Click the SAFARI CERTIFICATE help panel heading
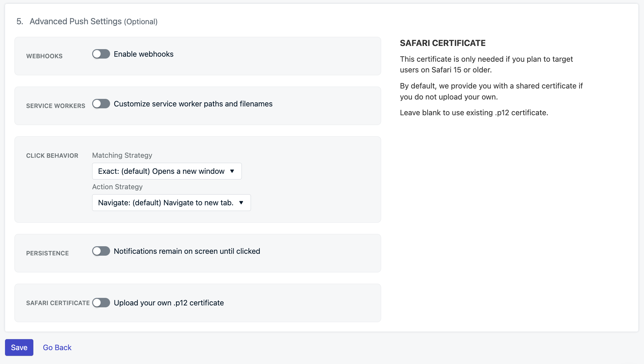 coord(443,43)
